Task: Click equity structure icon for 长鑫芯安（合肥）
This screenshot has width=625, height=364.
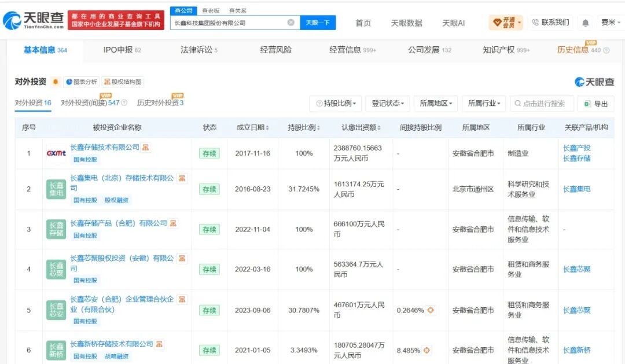Action: tap(182, 299)
